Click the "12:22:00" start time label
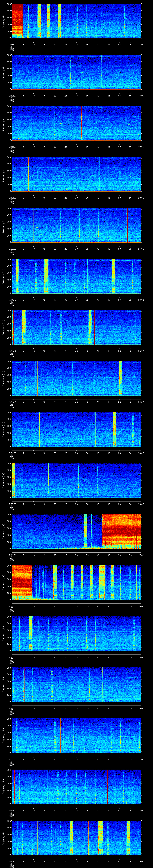 12,351
